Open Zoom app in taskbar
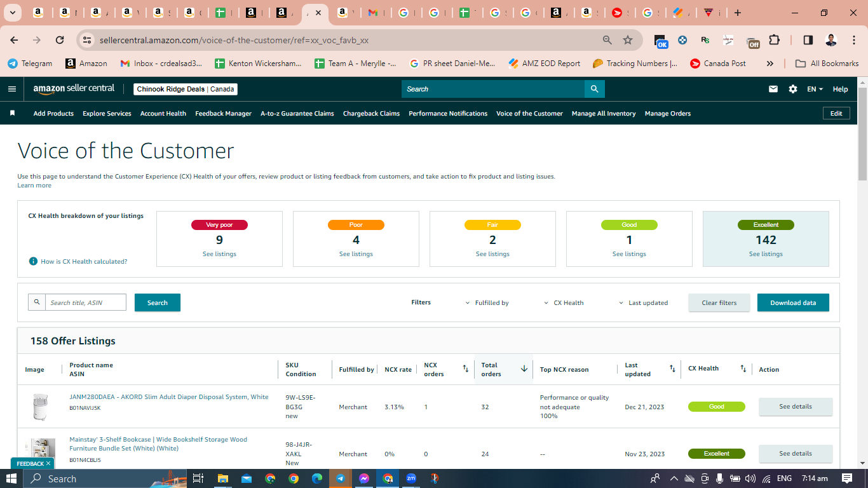 [x=411, y=478]
